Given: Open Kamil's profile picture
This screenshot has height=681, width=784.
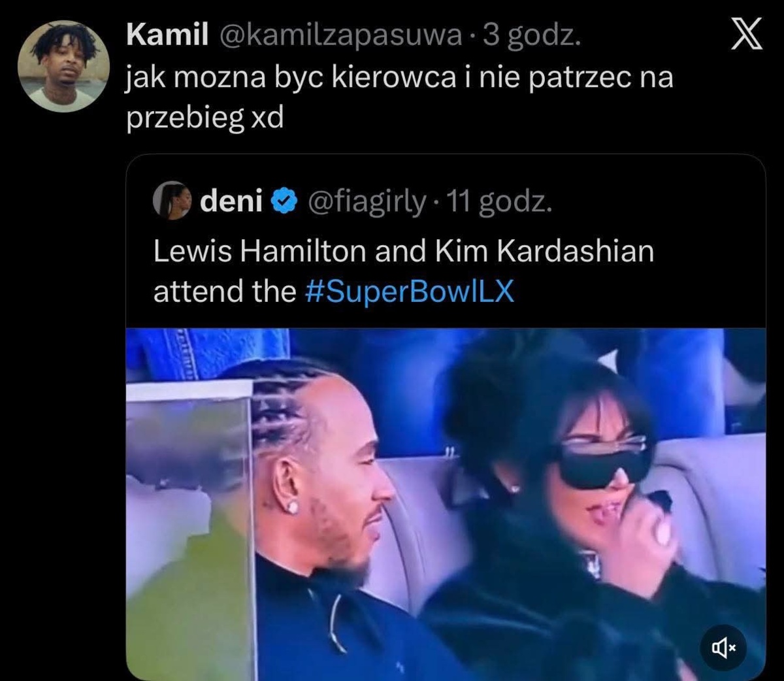Looking at the screenshot, I should (62, 65).
